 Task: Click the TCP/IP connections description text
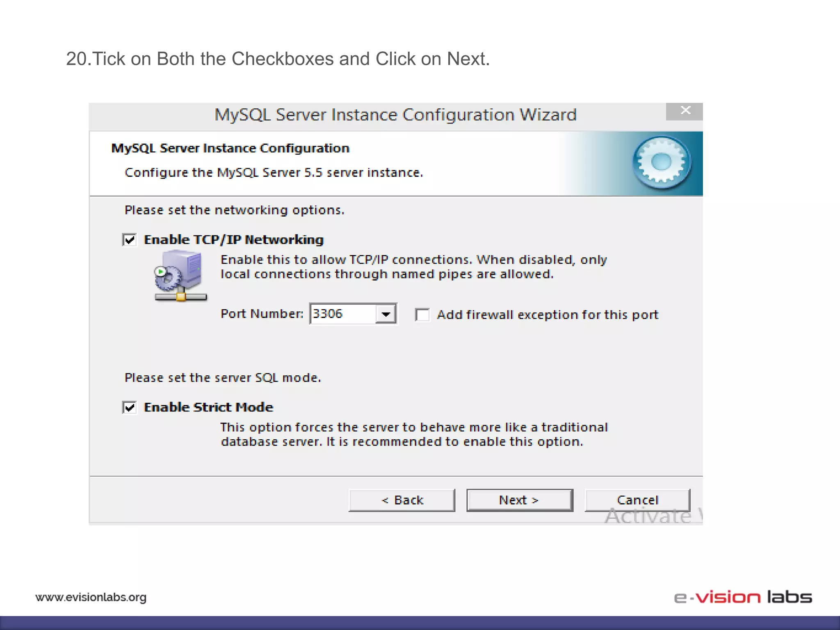pos(414,267)
